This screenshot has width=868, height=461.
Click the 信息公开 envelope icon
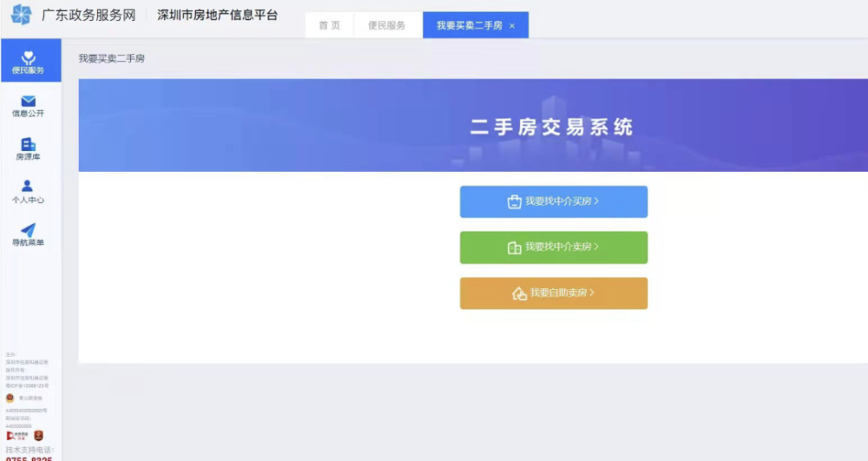coord(29,102)
